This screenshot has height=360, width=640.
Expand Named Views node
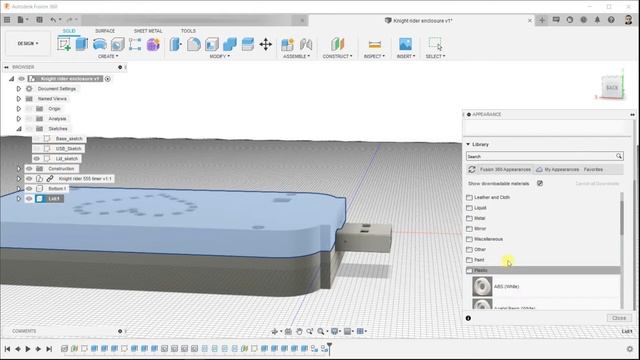[x=18, y=99]
